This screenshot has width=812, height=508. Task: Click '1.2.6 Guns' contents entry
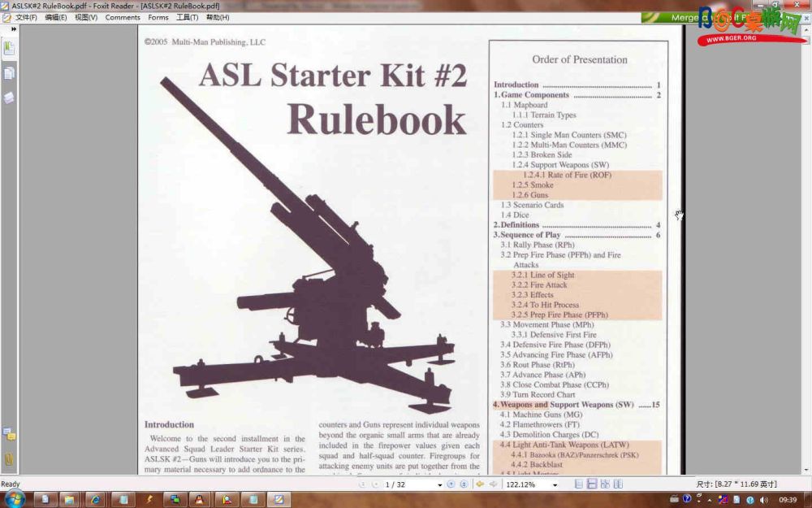(x=529, y=195)
